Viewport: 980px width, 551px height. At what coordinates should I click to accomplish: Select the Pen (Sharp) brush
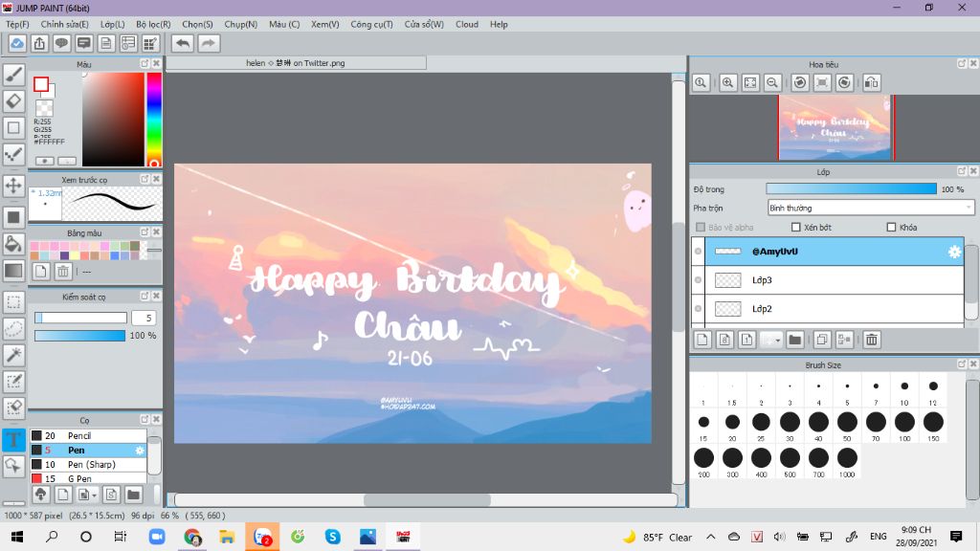[x=88, y=464]
